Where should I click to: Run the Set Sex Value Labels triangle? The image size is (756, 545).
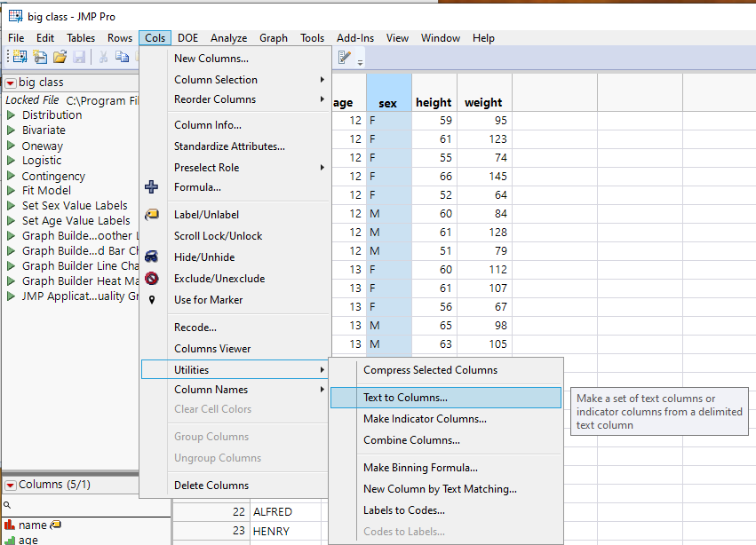pyautogui.click(x=11, y=206)
